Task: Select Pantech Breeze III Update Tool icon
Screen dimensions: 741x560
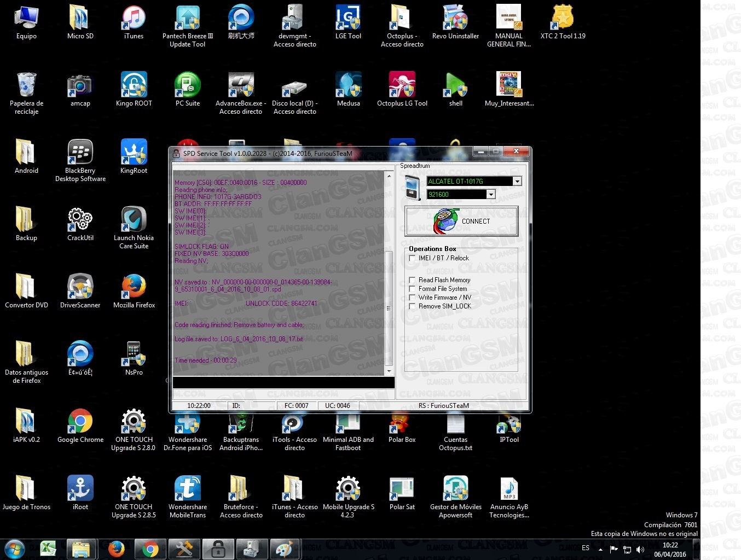Action: click(x=188, y=26)
